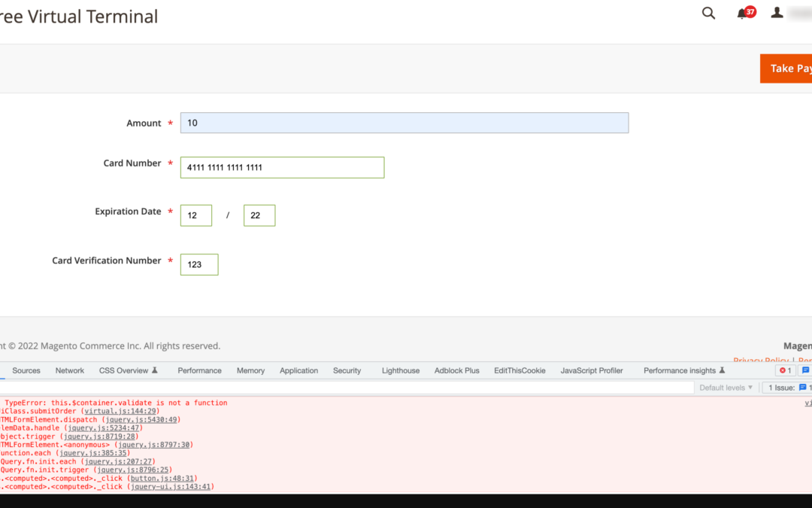Expand the Default levels dropdown

[x=726, y=388]
